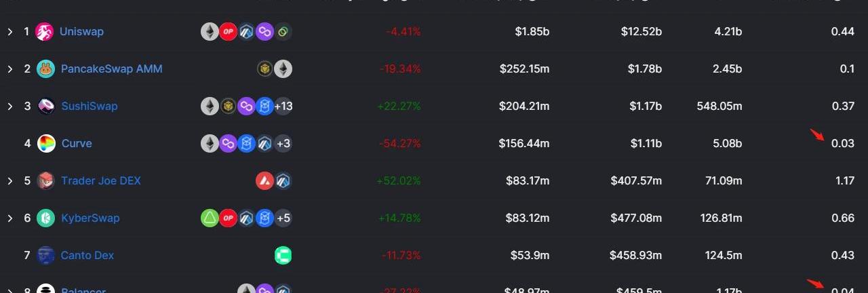
Task: Click the Canto chain icon in row 7
Action: tap(283, 255)
